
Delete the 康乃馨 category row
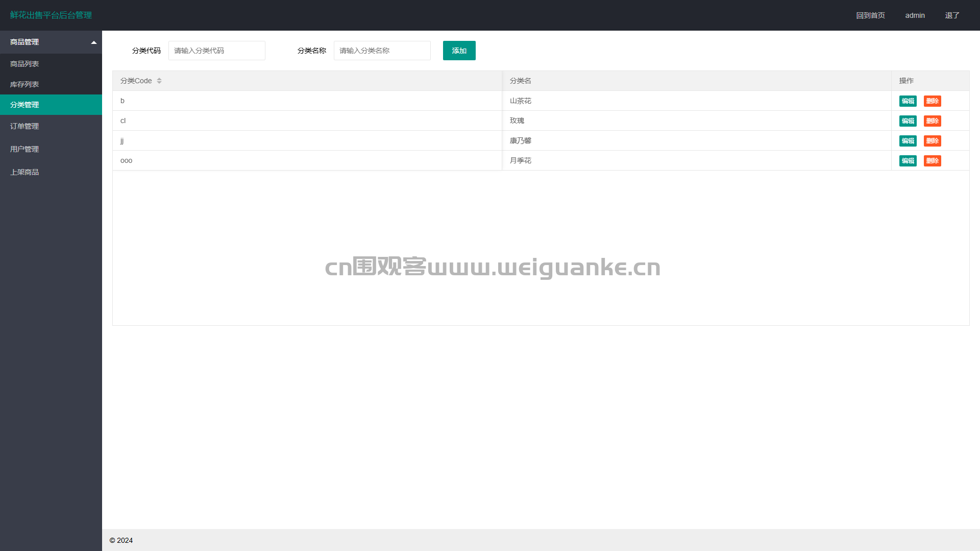pyautogui.click(x=933, y=141)
